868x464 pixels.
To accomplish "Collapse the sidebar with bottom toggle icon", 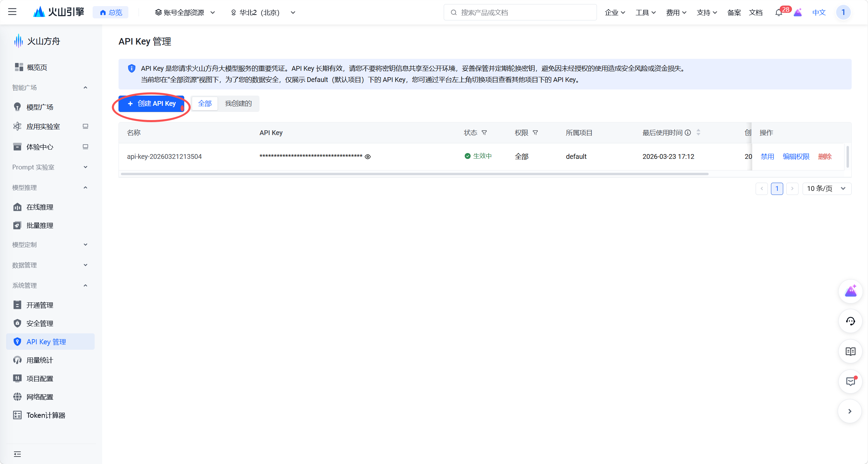I will point(17,454).
